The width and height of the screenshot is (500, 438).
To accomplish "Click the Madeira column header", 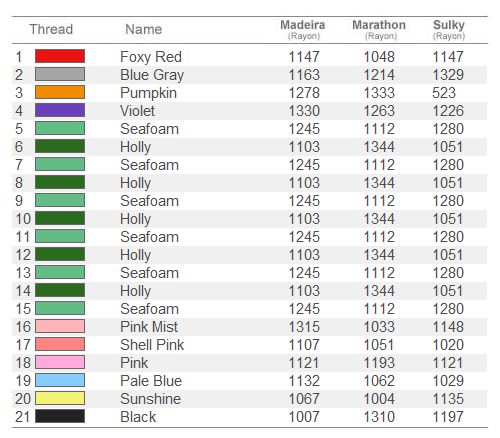I will pyautogui.click(x=303, y=29).
